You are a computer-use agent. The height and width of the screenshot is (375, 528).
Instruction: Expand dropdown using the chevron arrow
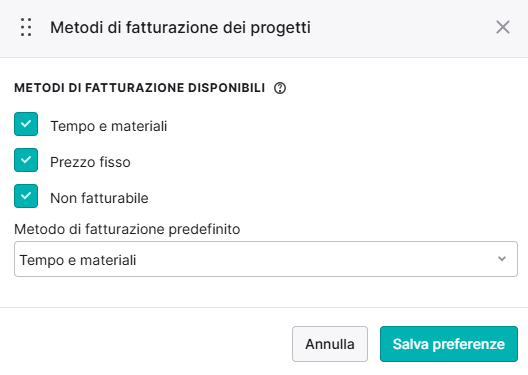click(x=502, y=259)
